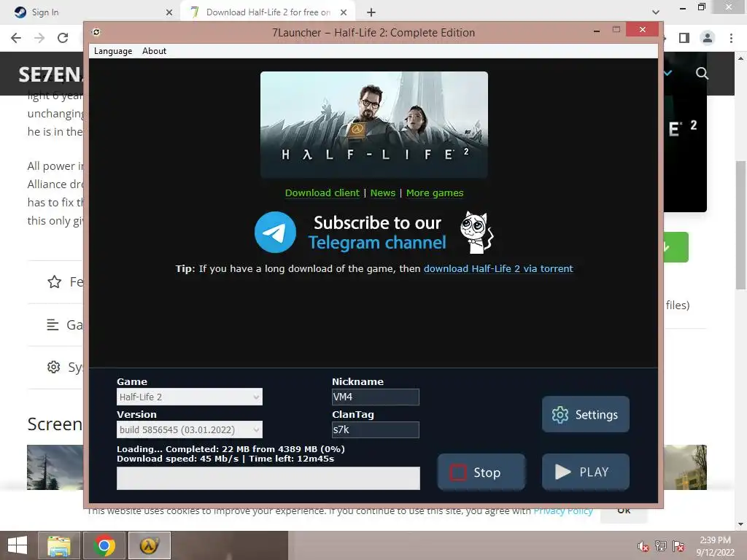Click the lines icon in the page sidebar

click(53, 324)
